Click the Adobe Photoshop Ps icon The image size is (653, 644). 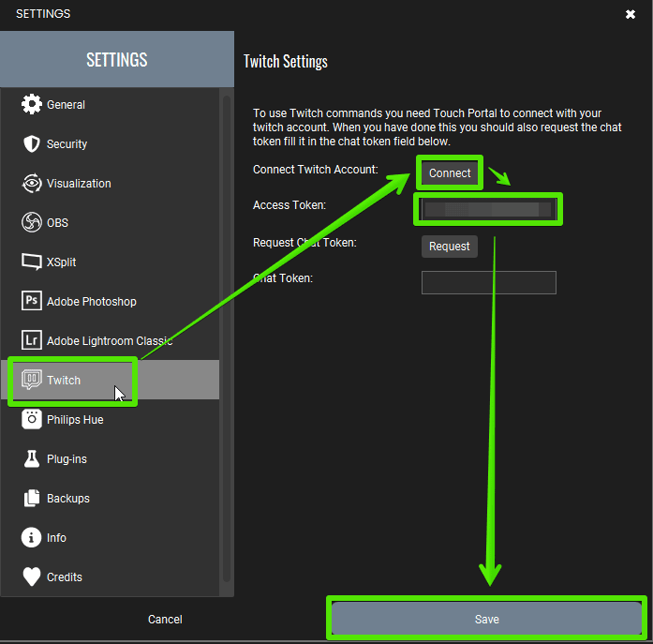(32, 301)
